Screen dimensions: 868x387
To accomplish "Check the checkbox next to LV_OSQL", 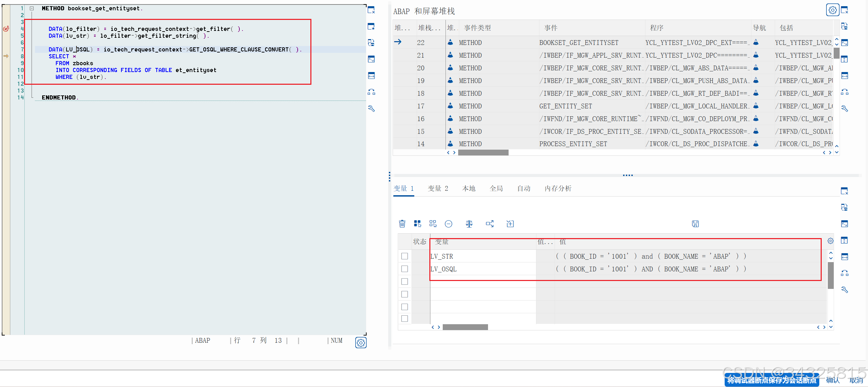I will [404, 269].
